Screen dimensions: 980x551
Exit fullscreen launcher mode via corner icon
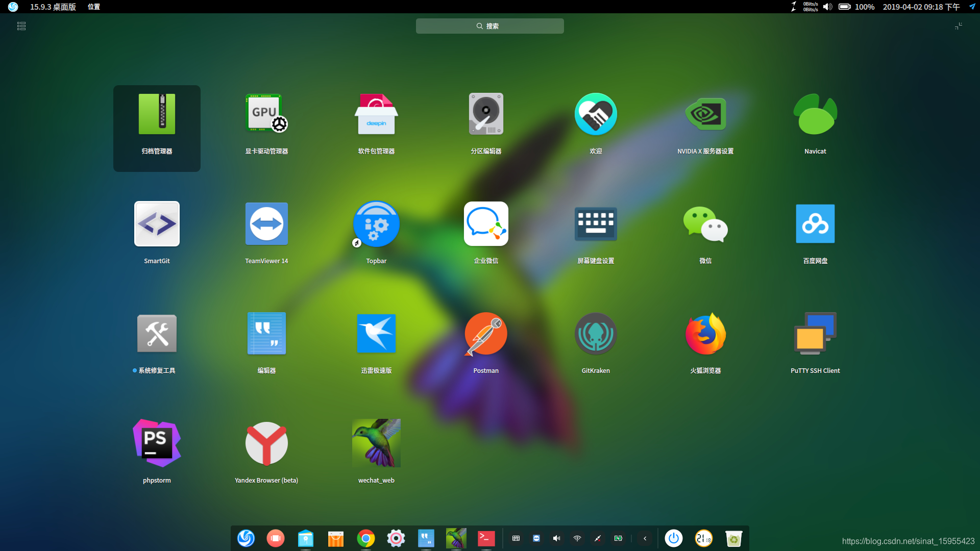tap(959, 26)
